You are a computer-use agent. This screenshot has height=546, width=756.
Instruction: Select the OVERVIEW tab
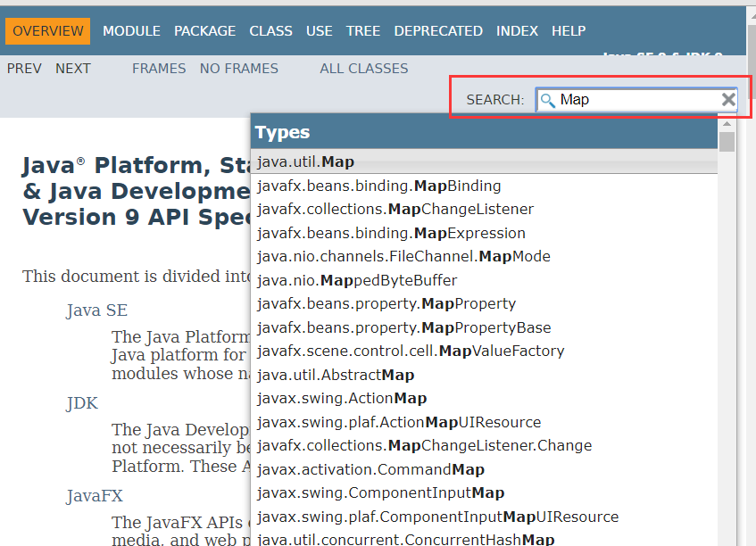pyautogui.click(x=47, y=30)
